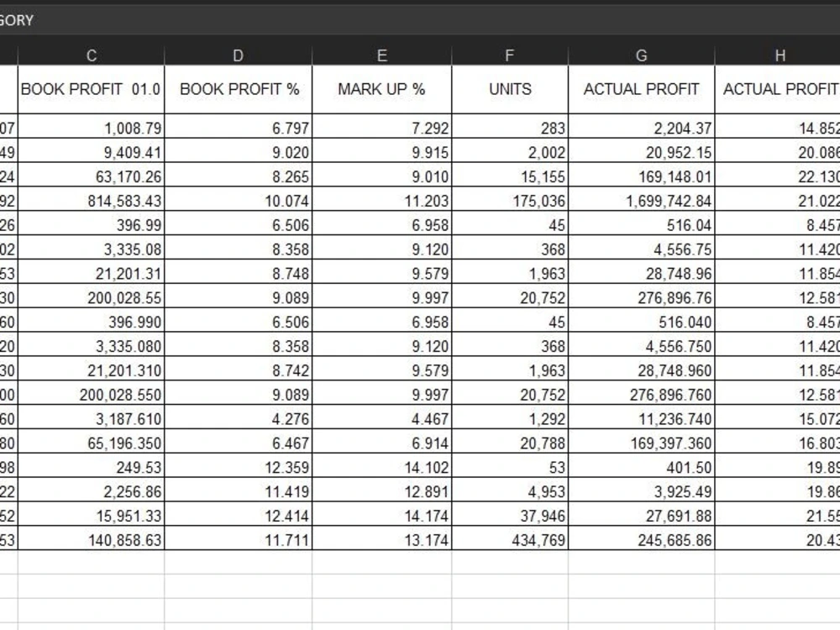This screenshot has width=840, height=630.
Task: Click book profit % value 8.742
Action: (x=239, y=369)
